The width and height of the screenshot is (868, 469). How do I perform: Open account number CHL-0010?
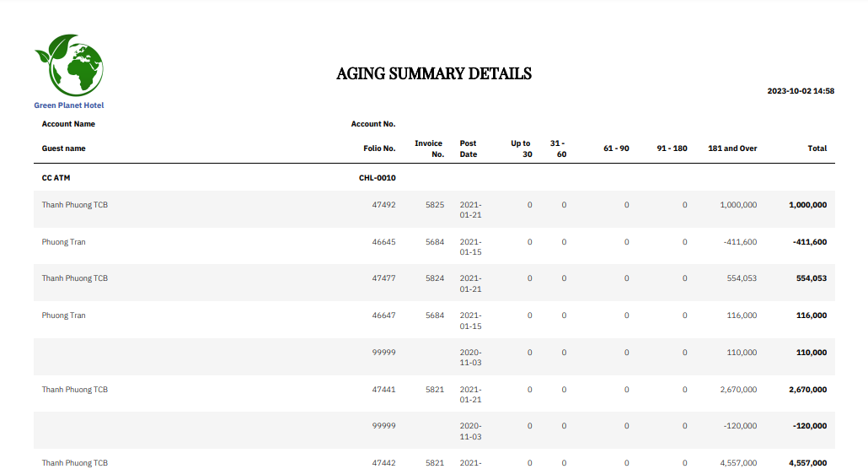pos(378,178)
